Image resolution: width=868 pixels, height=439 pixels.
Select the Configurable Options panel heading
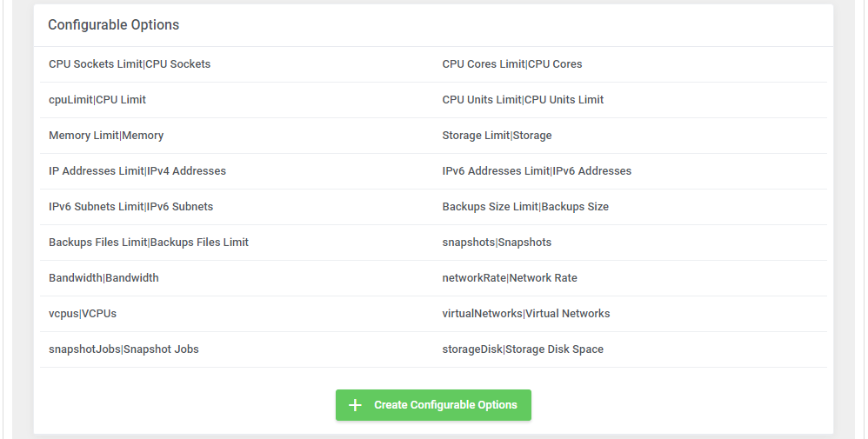pyautogui.click(x=113, y=25)
